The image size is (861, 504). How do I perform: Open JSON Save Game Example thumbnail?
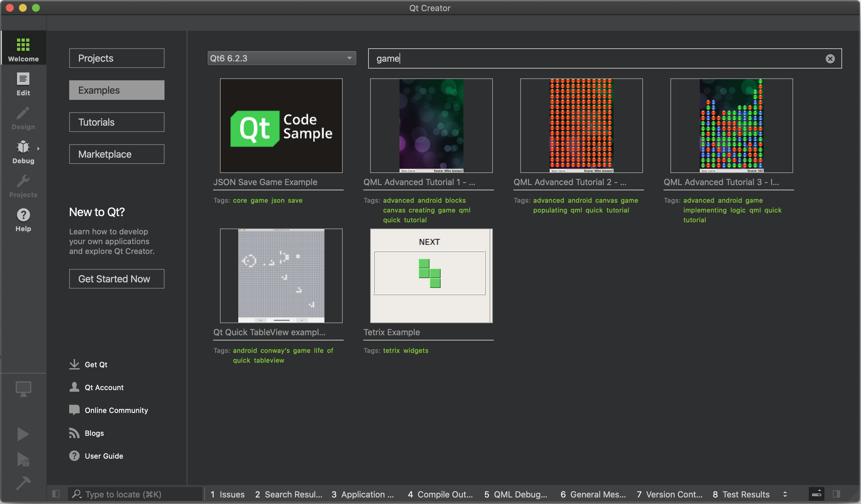(281, 126)
